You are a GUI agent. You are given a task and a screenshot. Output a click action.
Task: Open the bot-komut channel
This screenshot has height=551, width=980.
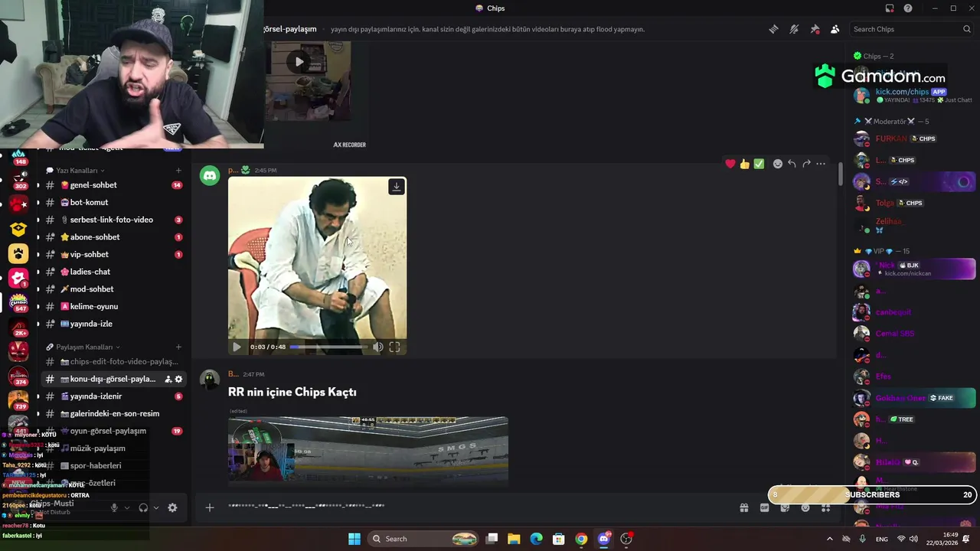113,202
